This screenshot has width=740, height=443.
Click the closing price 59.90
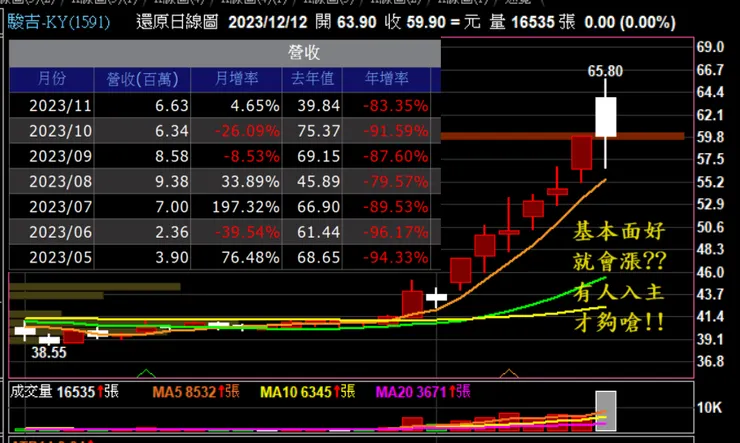(x=426, y=22)
